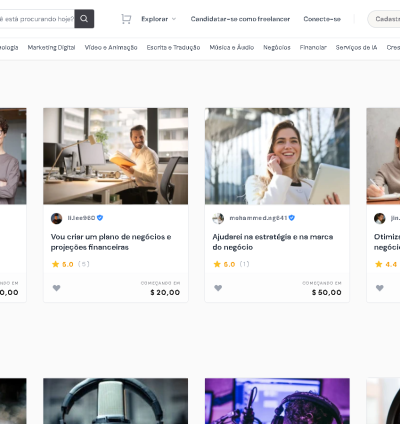Click verified badge beside mohammed.ng641
Viewport: 400px width, 424px height.
coord(292,218)
